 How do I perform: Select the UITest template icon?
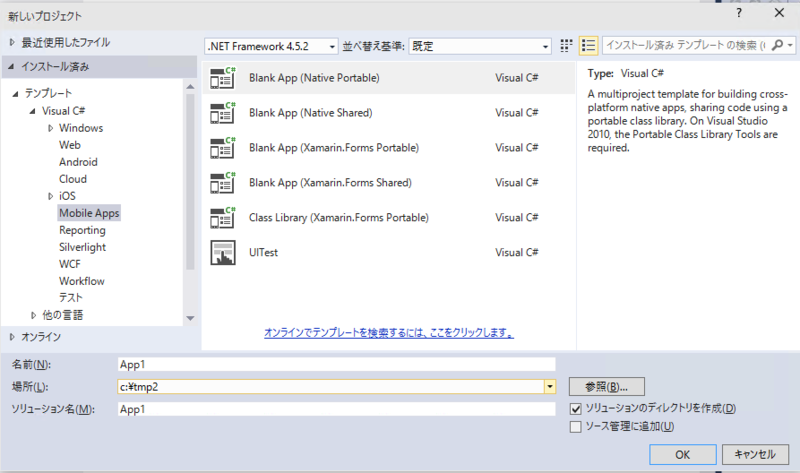coord(223,253)
